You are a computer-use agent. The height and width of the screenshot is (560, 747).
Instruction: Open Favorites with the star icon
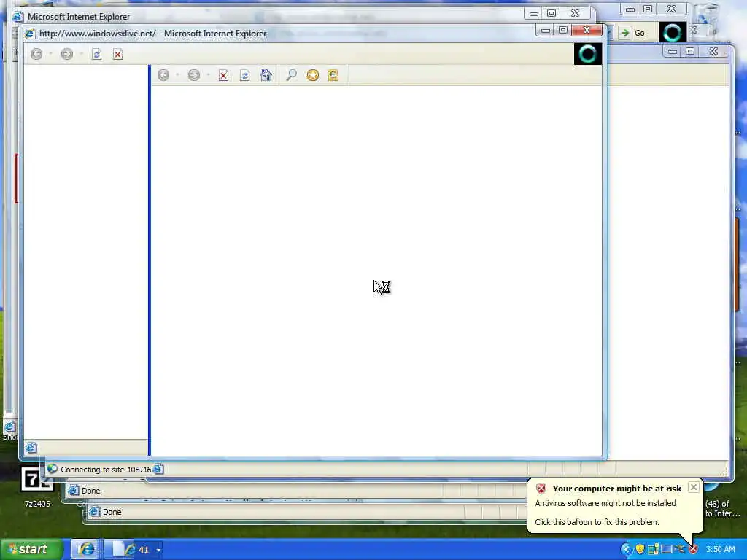tap(312, 75)
